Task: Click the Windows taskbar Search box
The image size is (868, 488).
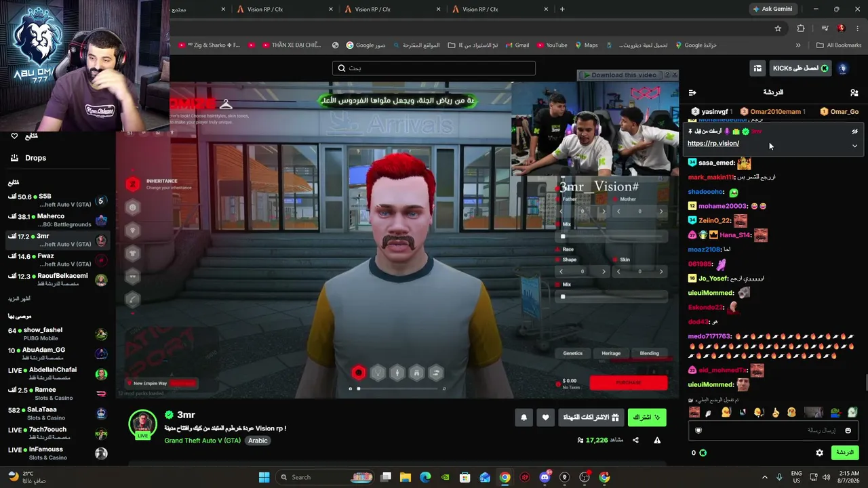Action: (x=325, y=477)
